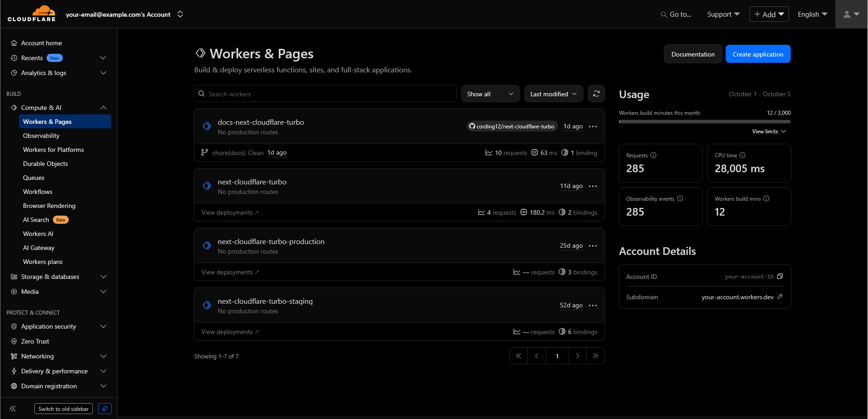View deployments for next-cloudflare-turbo
This screenshot has width=868, height=419.
click(x=230, y=212)
